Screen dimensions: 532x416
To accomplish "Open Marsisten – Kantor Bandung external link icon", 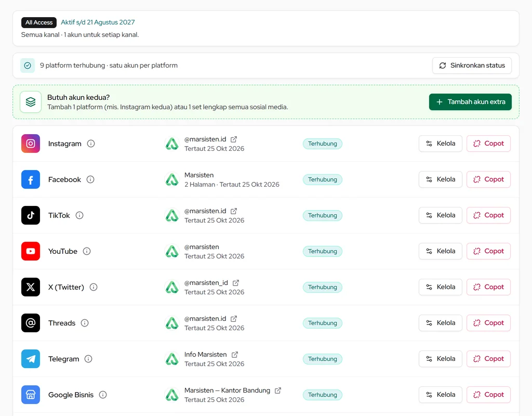I will point(278,391).
